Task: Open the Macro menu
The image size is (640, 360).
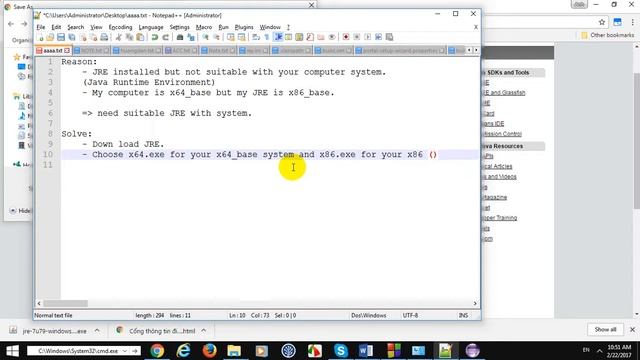Action: pos(204,27)
